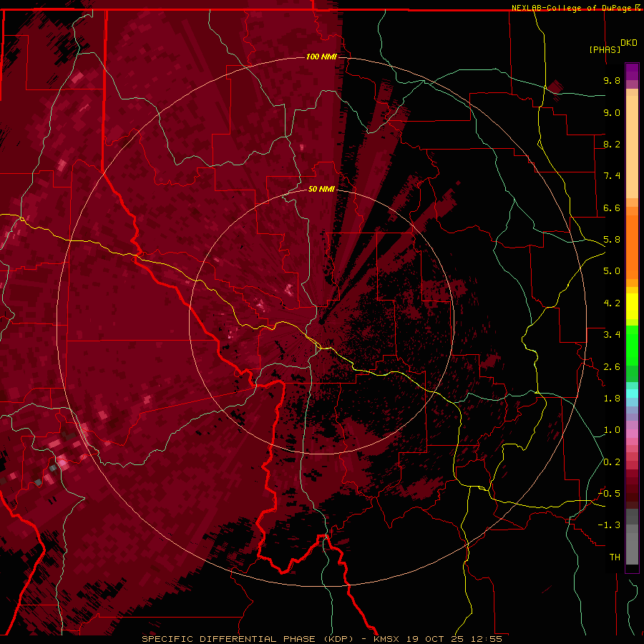Select the 2.6 value on the legend
The image size is (644, 644).
point(612,367)
